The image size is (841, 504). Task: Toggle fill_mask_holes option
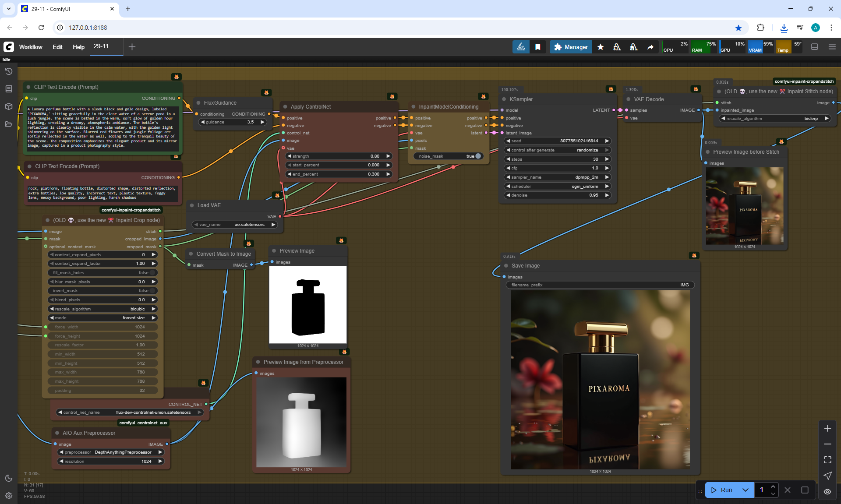pos(152,272)
